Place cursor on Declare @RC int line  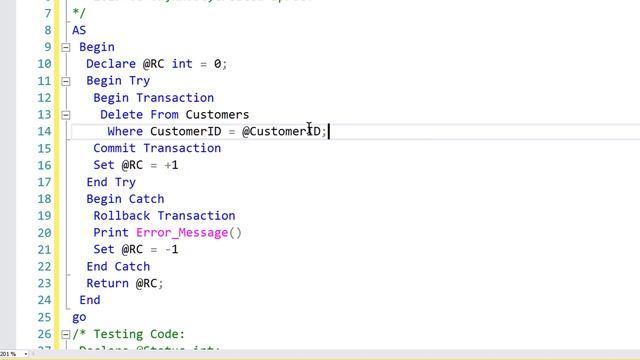156,64
